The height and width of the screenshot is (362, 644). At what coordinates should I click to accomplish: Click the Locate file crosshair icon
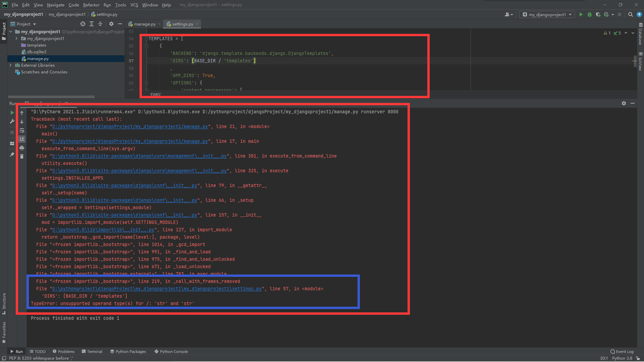pos(83,24)
